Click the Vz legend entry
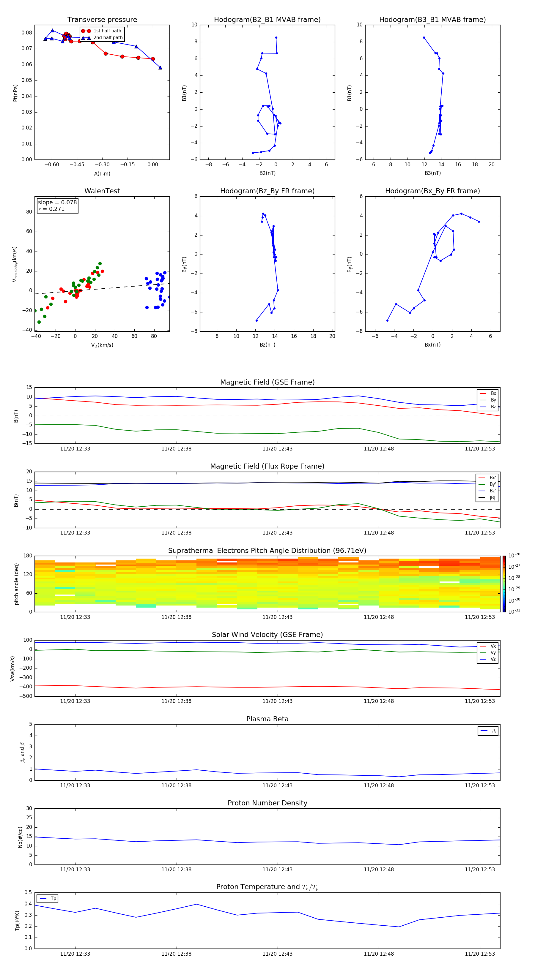This screenshot has width=535, height=980. (x=488, y=659)
